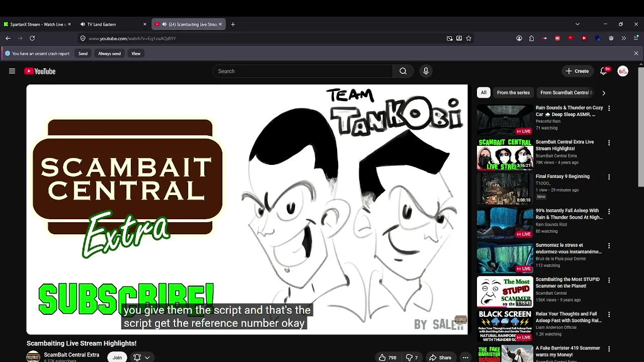644x362 pixels.
Task: Open options for Final Fantasy 9 Beginning
Action: coord(609,177)
